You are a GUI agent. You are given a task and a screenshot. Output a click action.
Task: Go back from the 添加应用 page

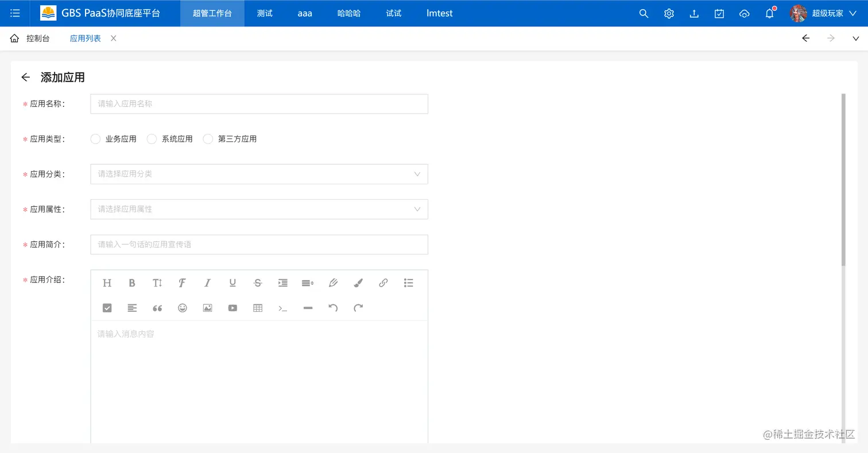[x=25, y=78]
